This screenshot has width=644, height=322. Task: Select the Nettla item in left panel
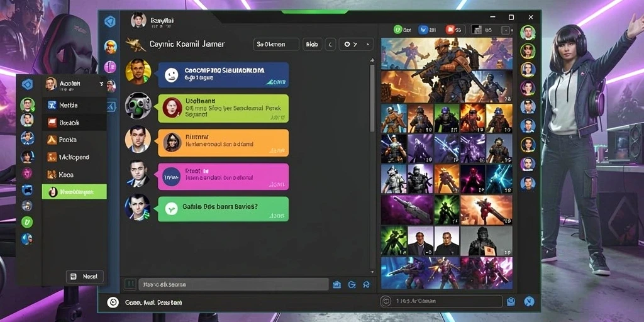click(x=74, y=105)
